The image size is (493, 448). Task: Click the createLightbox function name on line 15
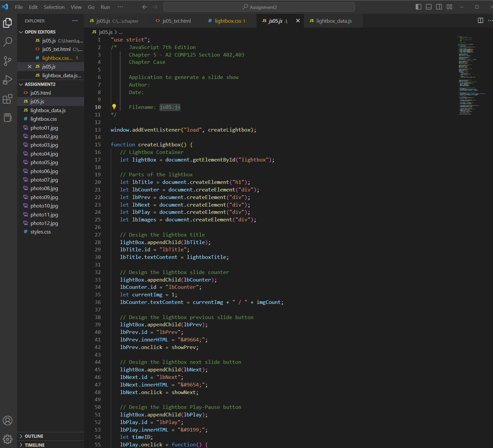coord(159,144)
